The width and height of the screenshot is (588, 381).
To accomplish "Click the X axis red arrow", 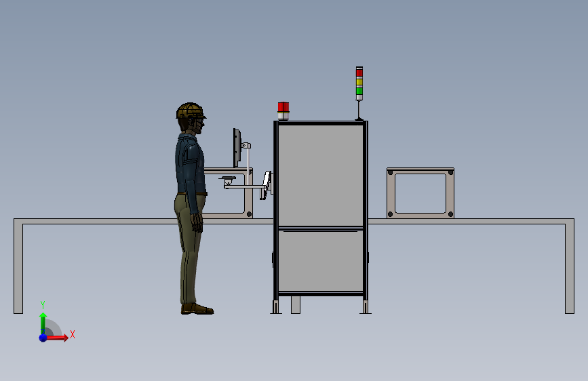I will (x=56, y=338).
